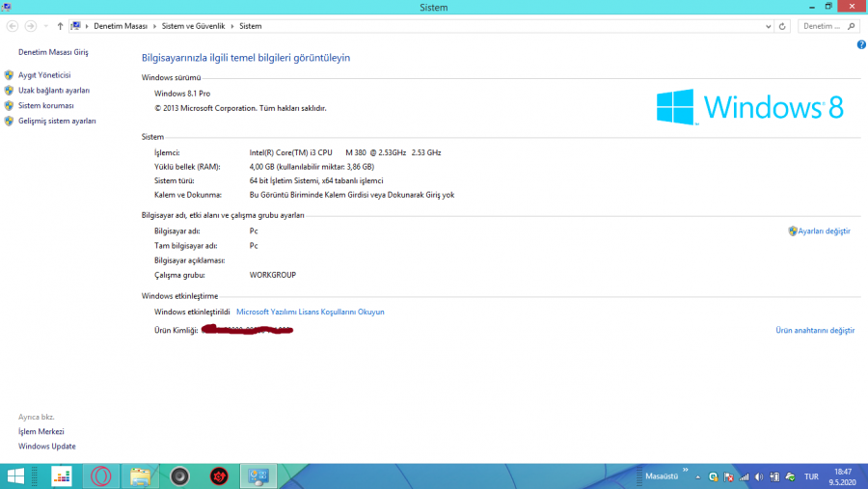The width and height of the screenshot is (868, 489).
Task: Open the speaker app on taskbar
Action: tap(179, 476)
